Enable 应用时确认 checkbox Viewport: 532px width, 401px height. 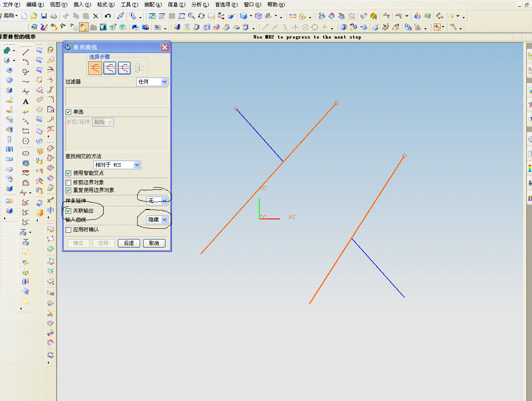click(x=68, y=230)
